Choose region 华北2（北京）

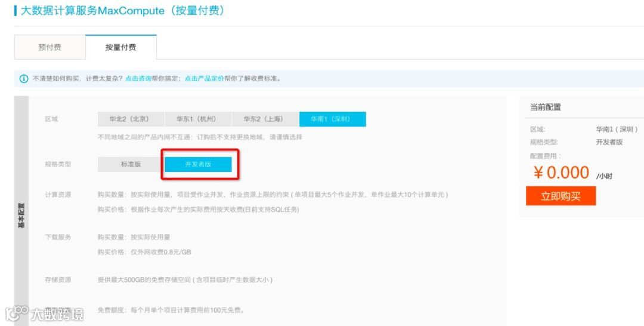tap(131, 119)
